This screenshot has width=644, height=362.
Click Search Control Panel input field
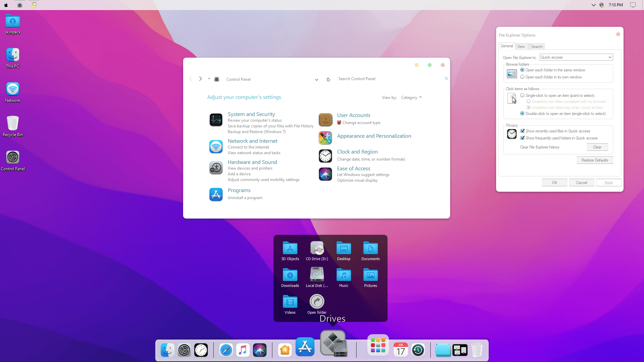(392, 79)
